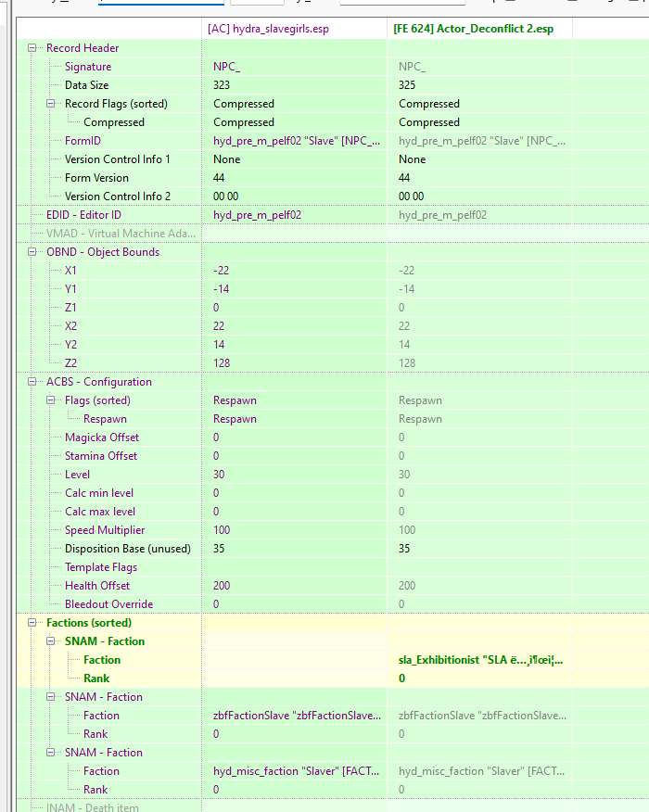The image size is (649, 812).
Task: Click hyd_misc_faction Slaver value in Actor_Deconflict column
Action: pos(482,771)
